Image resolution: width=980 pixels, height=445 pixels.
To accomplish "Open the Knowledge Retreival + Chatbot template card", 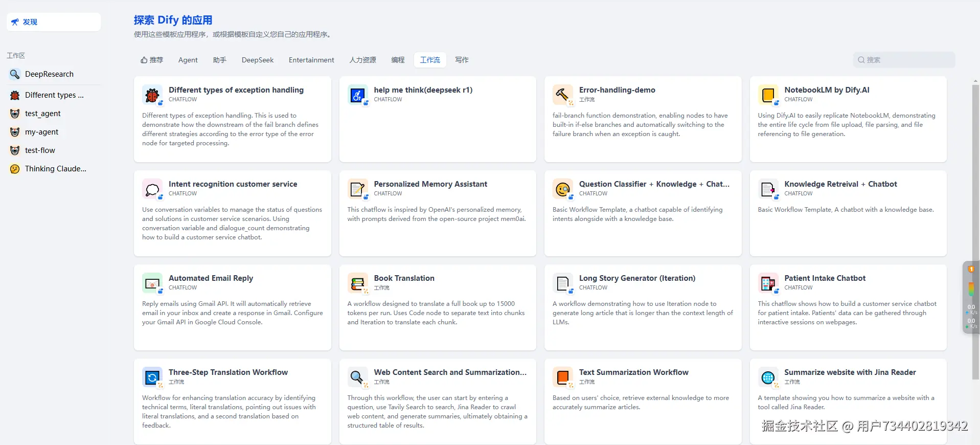I will (848, 213).
